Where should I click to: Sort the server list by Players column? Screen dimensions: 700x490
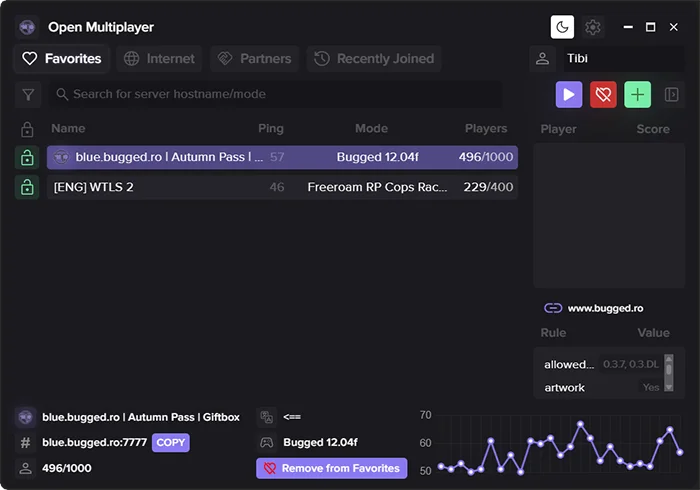point(486,129)
